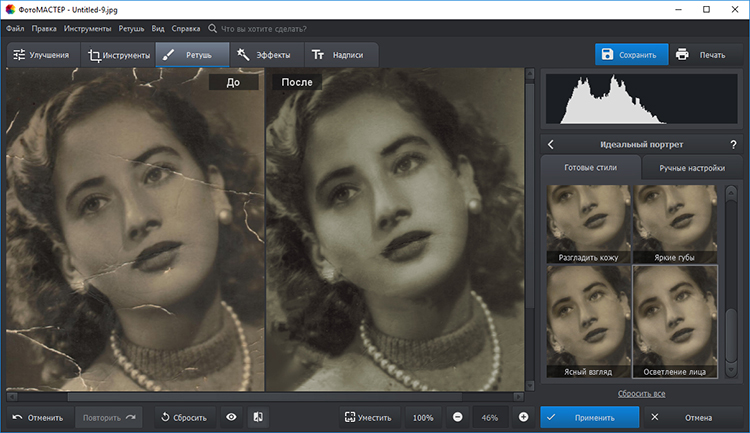The width and height of the screenshot is (750, 433).
Task: Open the Ручные настройки tab
Action: point(692,168)
